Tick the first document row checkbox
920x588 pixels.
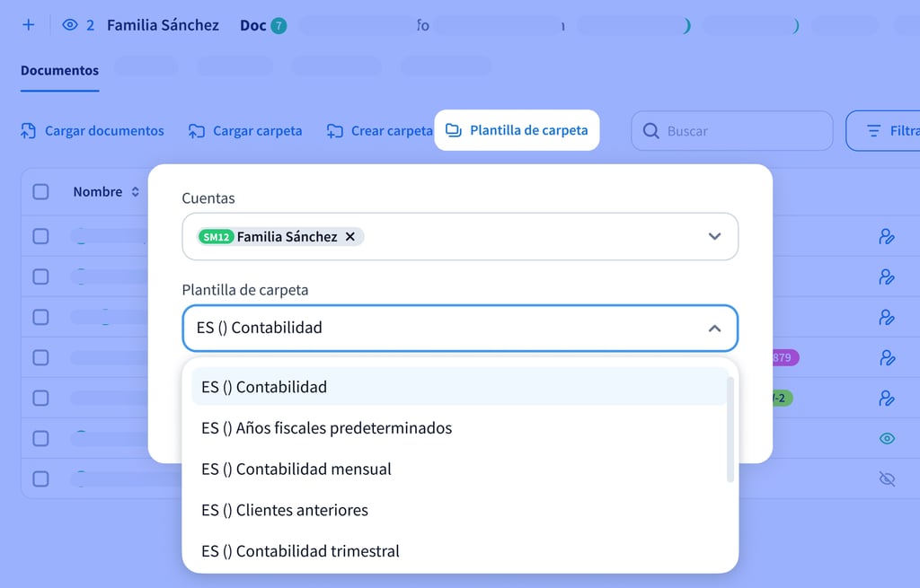40,236
